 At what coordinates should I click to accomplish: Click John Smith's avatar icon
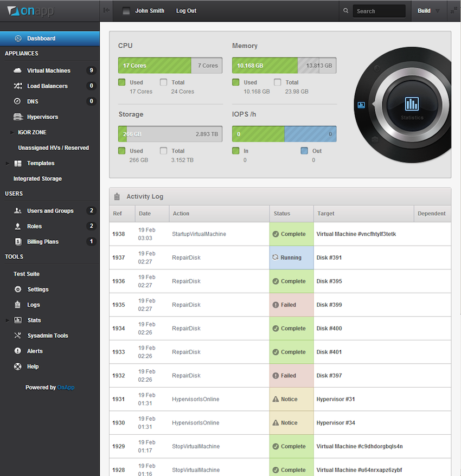click(x=126, y=11)
